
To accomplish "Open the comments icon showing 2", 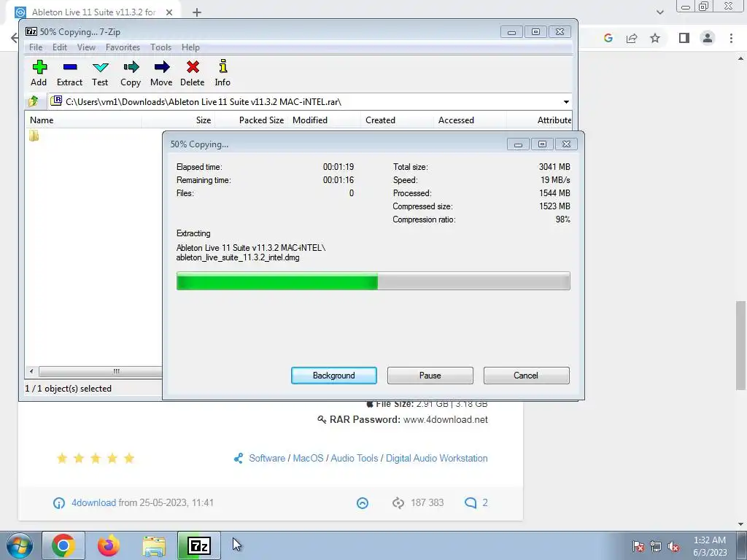I will [x=471, y=503].
